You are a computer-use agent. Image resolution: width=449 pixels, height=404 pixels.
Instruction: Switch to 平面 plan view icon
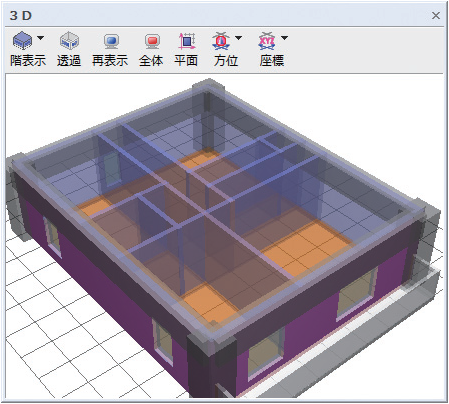187,41
